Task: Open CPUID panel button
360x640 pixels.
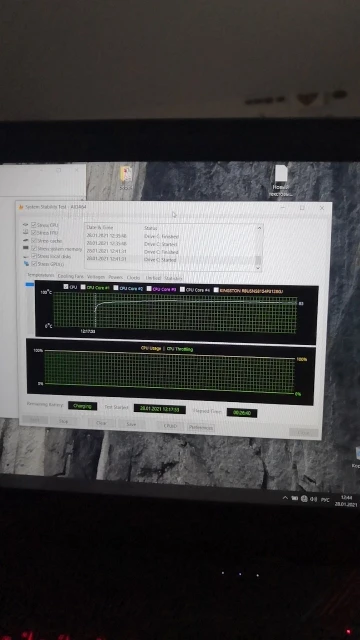Action: pyautogui.click(x=170, y=426)
